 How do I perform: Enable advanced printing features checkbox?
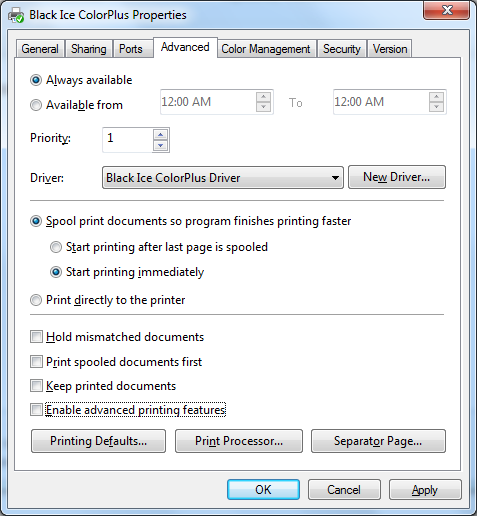(x=36, y=410)
